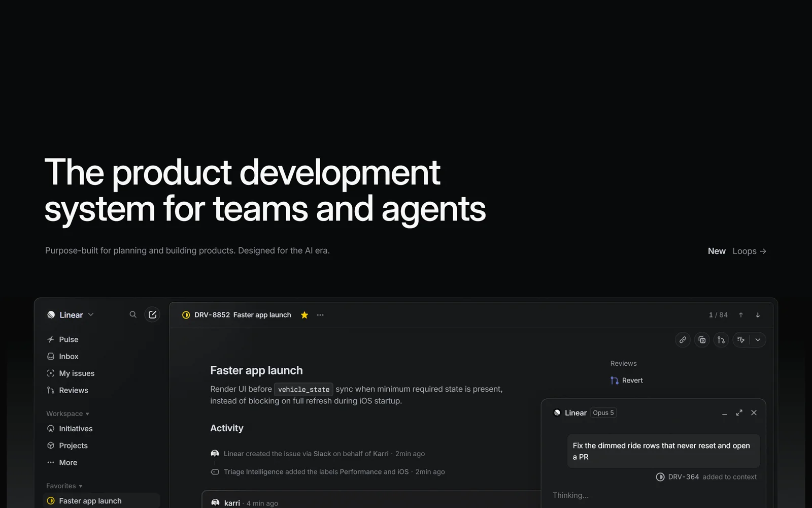Collapse the Favorites section
This screenshot has height=508, width=812.
(x=64, y=486)
